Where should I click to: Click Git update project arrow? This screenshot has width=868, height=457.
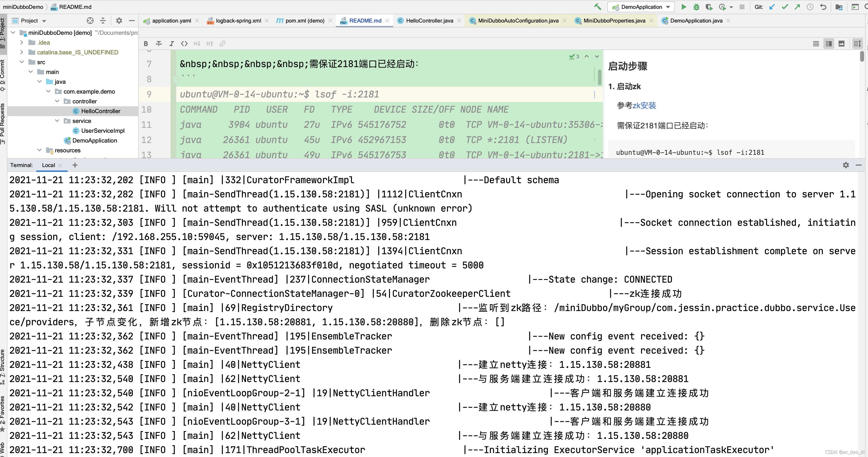click(x=772, y=7)
